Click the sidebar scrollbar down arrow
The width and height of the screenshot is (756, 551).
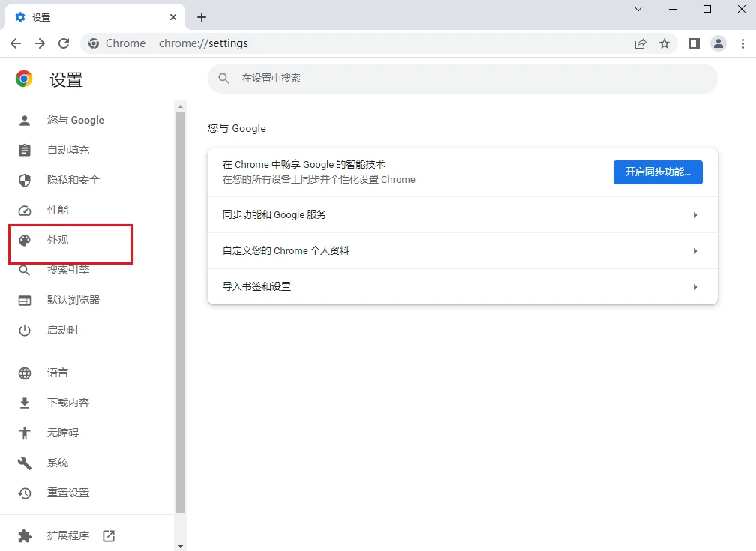180,546
